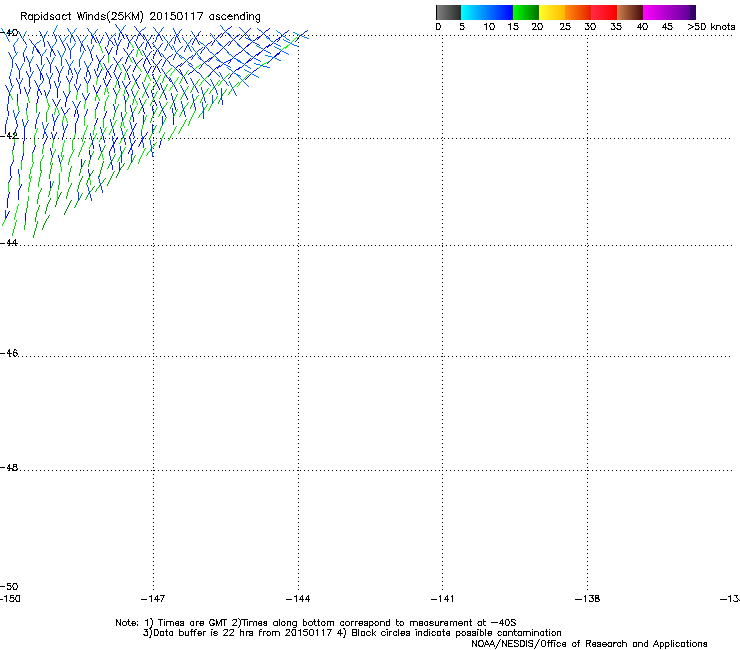Click the -150 longitude axis label
Viewport: 740px width, 650px height.
tap(10, 599)
